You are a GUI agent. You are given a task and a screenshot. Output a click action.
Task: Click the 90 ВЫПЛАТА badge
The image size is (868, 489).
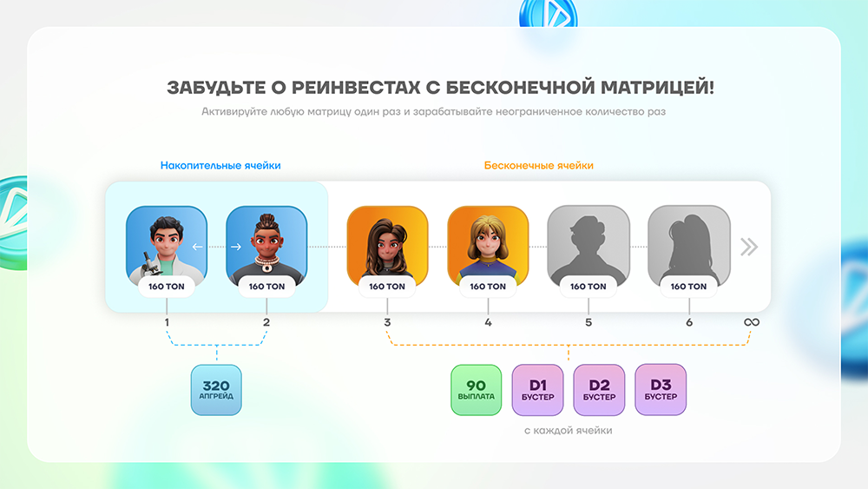[476, 390]
